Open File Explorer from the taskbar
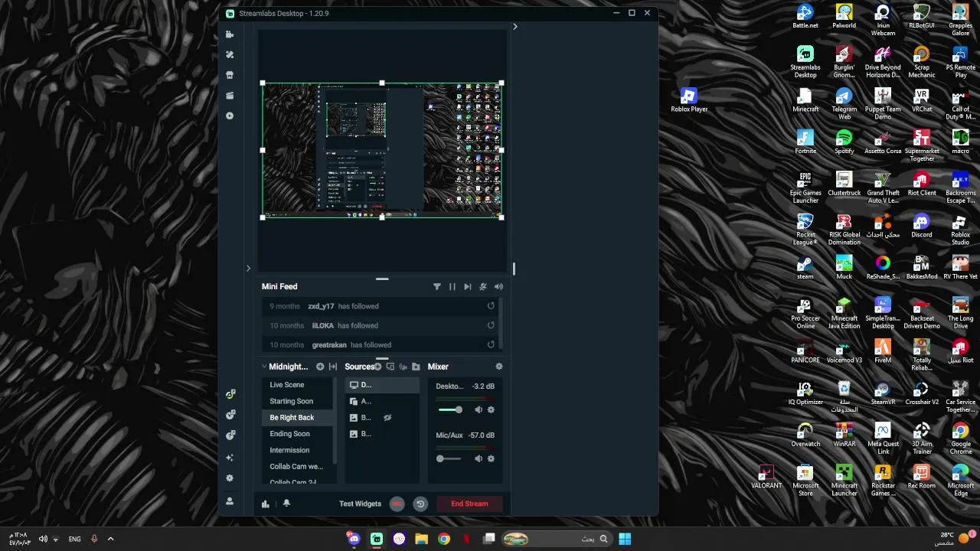The width and height of the screenshot is (980, 551). (421, 539)
